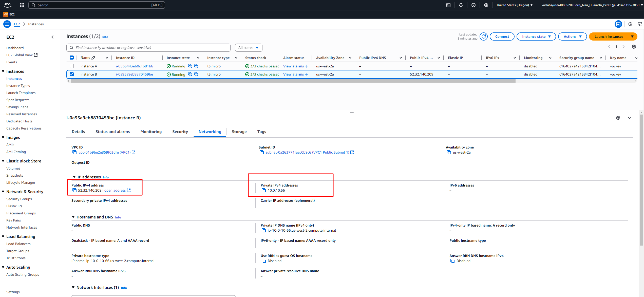
Task: Click the blue panel layout icon
Action: 618,24
